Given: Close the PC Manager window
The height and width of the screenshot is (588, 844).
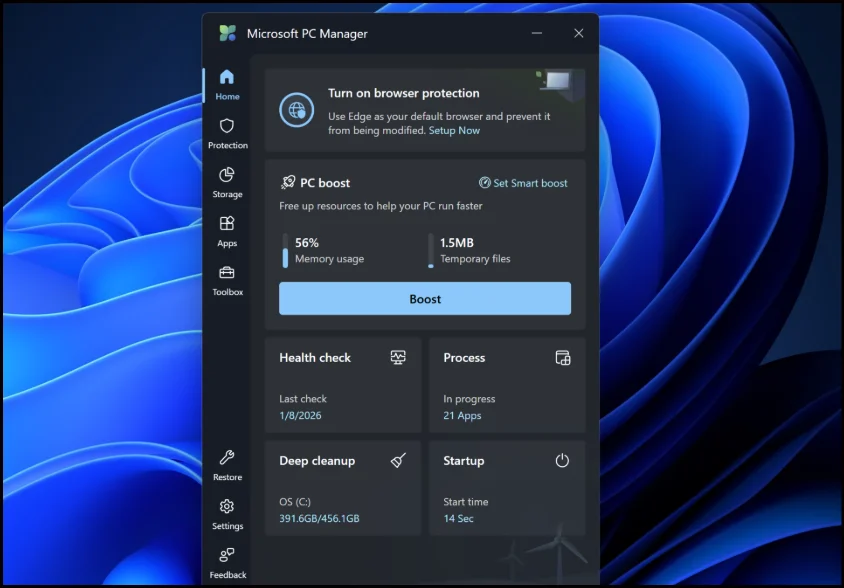Looking at the screenshot, I should [x=579, y=33].
